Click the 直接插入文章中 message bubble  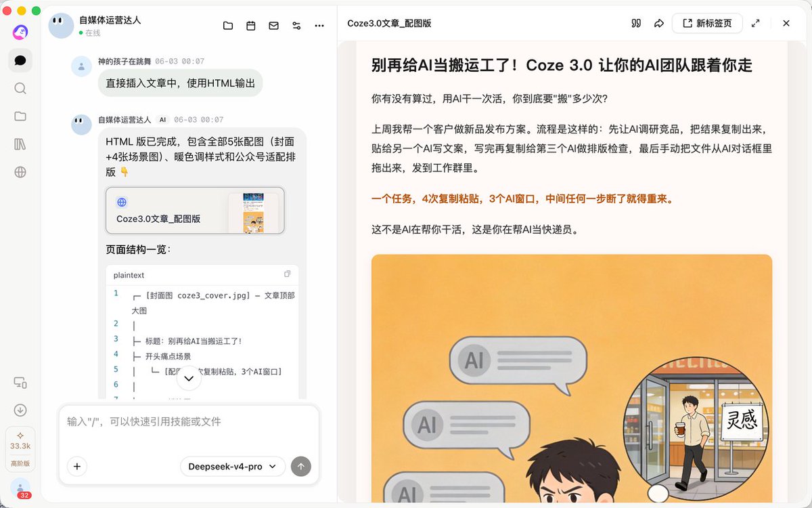click(181, 83)
